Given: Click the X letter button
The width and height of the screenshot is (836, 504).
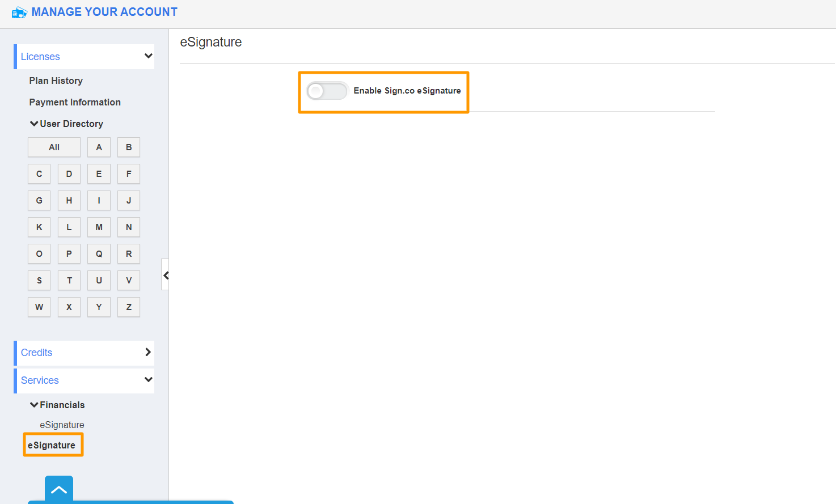Looking at the screenshot, I should click(x=69, y=307).
